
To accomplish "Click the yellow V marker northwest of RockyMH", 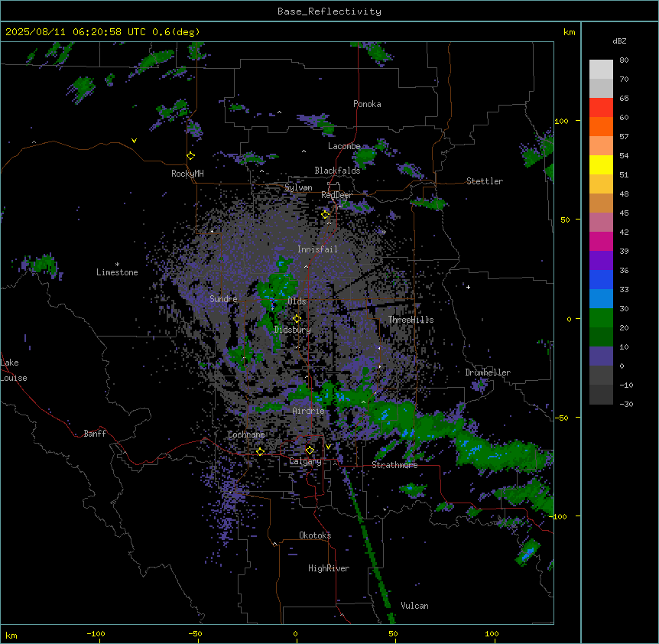I will tap(134, 141).
